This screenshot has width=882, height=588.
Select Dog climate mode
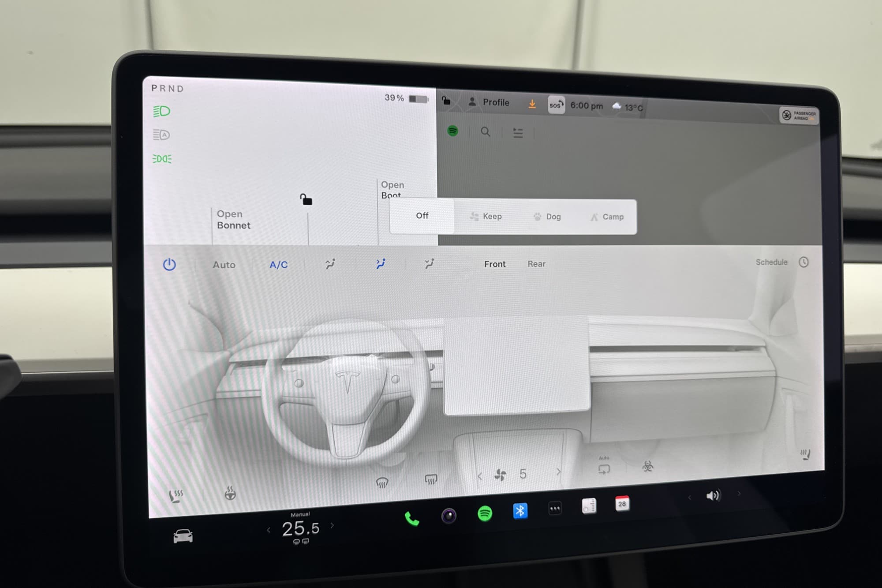[x=547, y=217]
